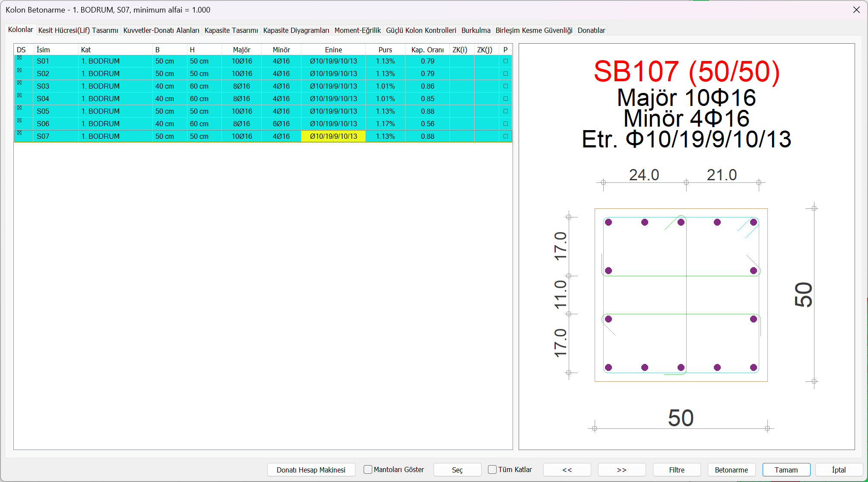Click the column cross-section drawing
This screenshot has height=482, width=868.
click(681, 295)
